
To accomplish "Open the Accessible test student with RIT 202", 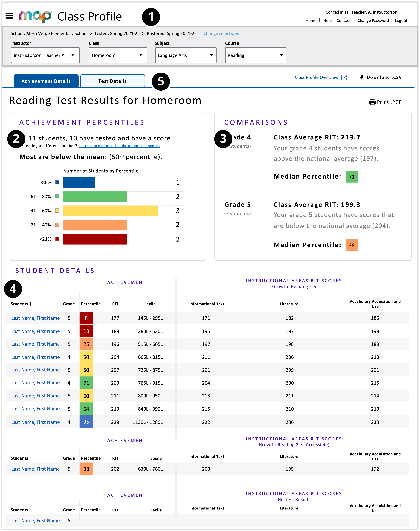I will click(35, 469).
